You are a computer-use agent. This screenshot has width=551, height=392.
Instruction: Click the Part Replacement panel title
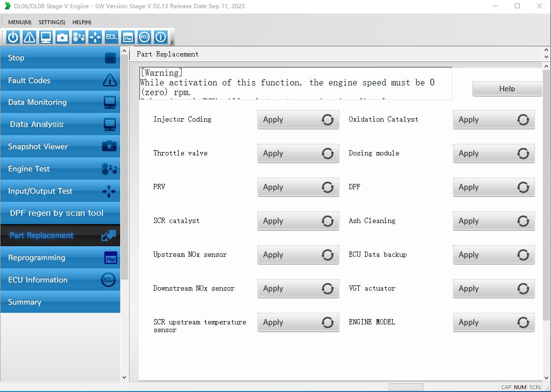(168, 54)
